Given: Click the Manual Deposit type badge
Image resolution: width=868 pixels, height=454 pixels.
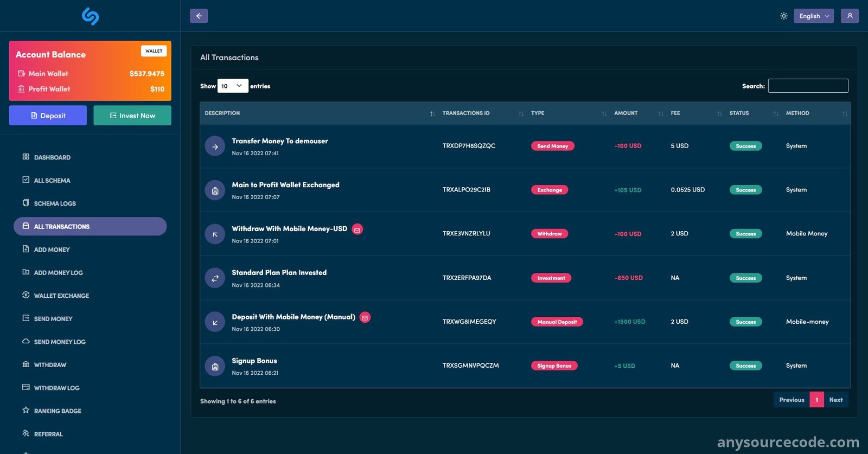Looking at the screenshot, I should (x=557, y=322).
